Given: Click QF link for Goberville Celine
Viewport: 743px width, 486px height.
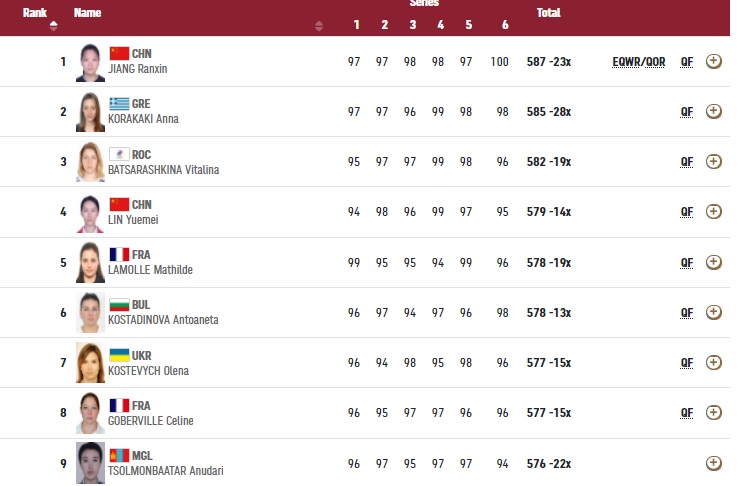Looking at the screenshot, I should tap(686, 412).
